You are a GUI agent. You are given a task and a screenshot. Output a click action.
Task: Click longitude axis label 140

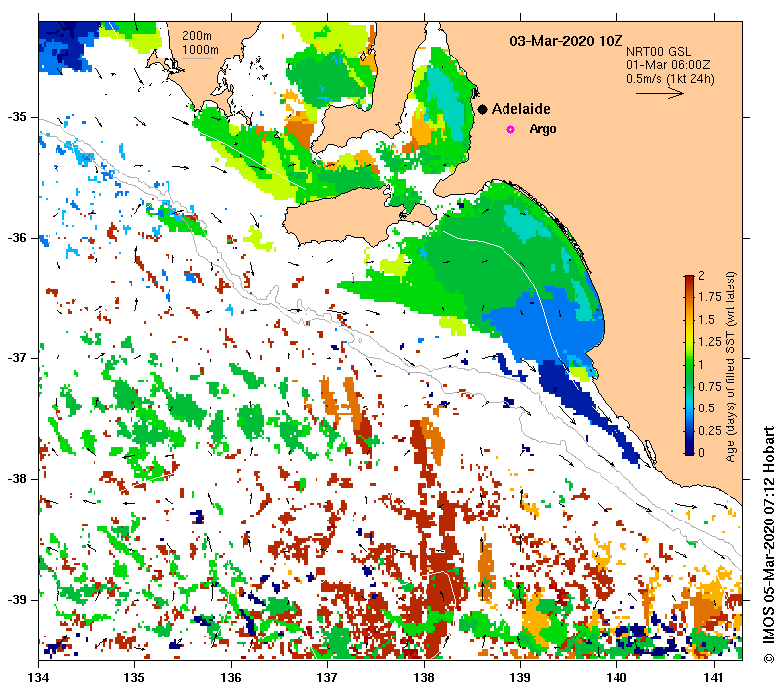tap(616, 677)
